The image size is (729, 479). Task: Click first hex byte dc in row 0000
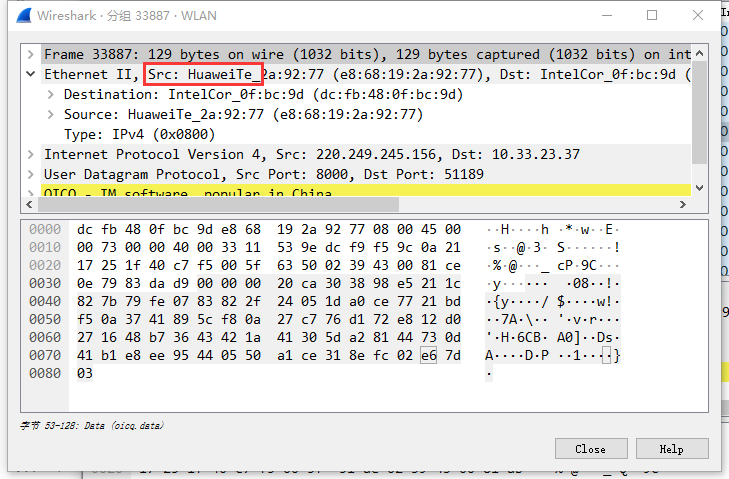[x=85, y=229]
